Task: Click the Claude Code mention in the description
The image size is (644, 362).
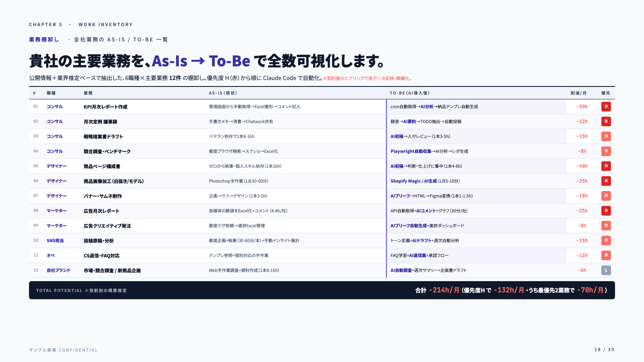Action: [x=278, y=78]
